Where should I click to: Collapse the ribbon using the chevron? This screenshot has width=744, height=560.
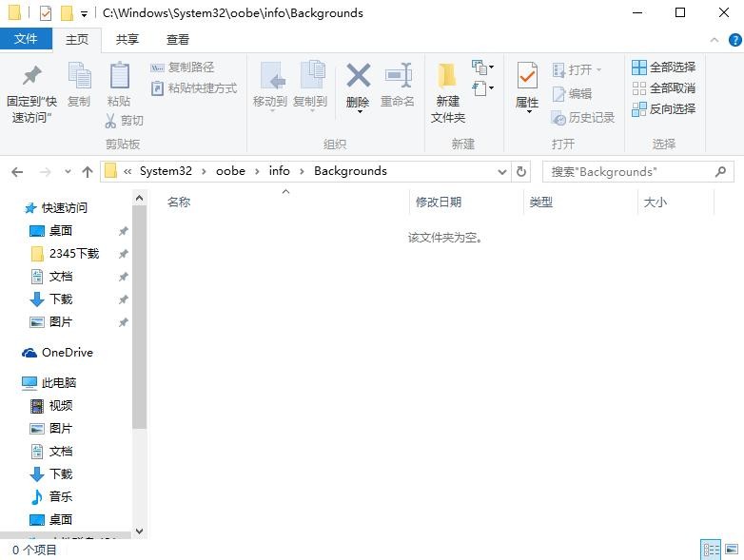(x=715, y=40)
